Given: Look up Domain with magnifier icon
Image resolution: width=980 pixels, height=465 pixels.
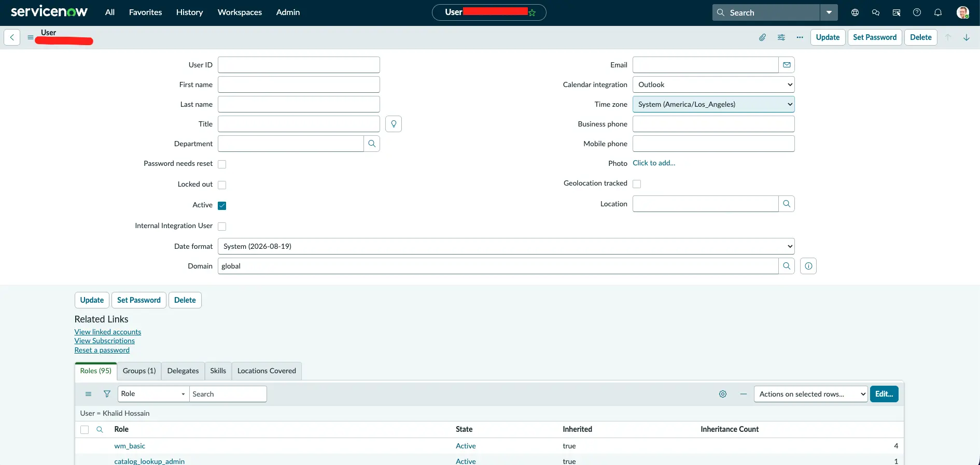Looking at the screenshot, I should coord(787,266).
